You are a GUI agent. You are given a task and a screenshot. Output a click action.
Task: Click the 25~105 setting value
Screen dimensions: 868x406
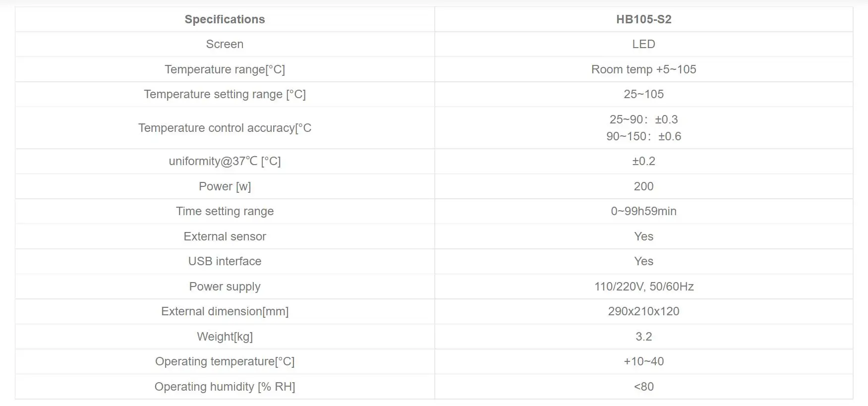pyautogui.click(x=643, y=94)
